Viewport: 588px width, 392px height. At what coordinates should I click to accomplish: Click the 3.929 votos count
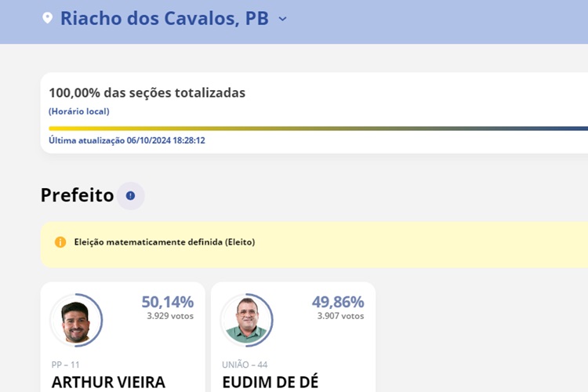tap(170, 316)
